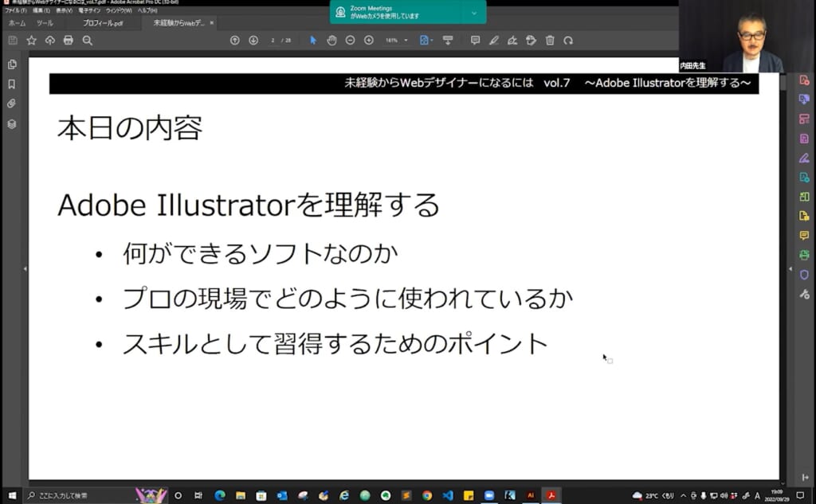The width and height of the screenshot is (816, 504).
Task: Open the Fill & Sign pen tool
Action: point(804,158)
